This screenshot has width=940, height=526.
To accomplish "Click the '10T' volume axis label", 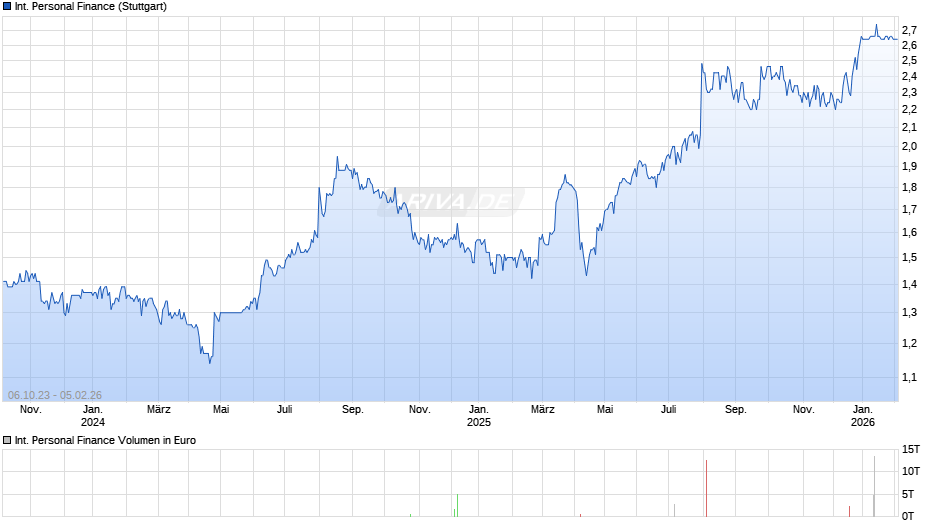I will (911, 471).
